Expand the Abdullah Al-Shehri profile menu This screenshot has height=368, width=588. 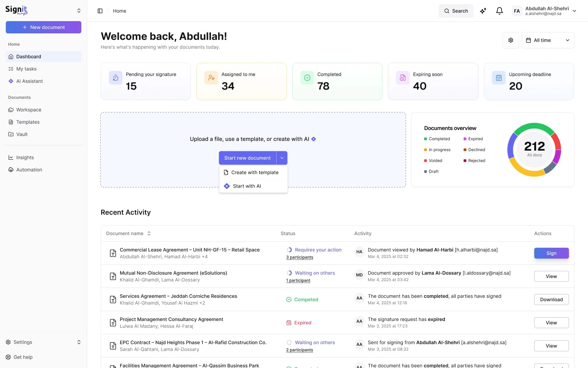pyautogui.click(x=575, y=11)
